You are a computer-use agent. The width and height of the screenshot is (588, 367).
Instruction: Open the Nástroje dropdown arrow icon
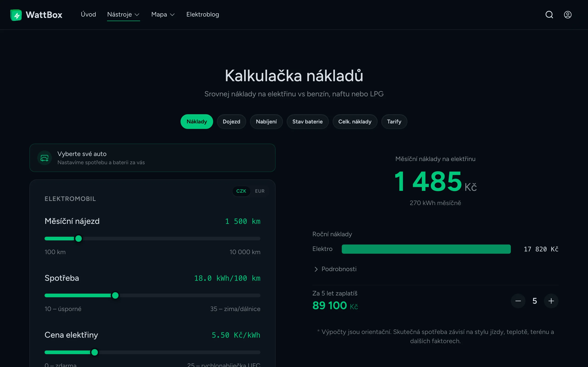coord(137,14)
